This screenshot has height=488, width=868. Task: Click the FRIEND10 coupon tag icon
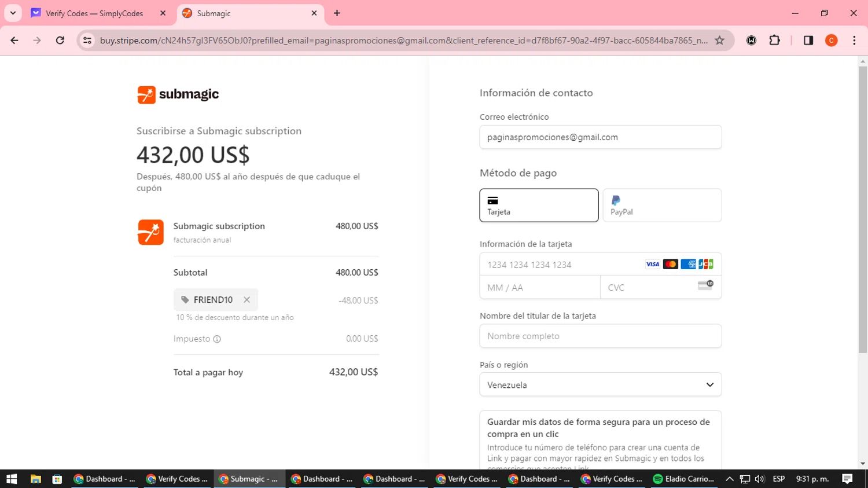point(185,300)
